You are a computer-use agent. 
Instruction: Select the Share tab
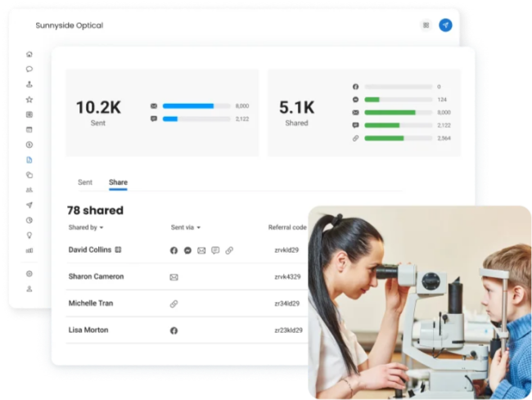click(x=118, y=182)
